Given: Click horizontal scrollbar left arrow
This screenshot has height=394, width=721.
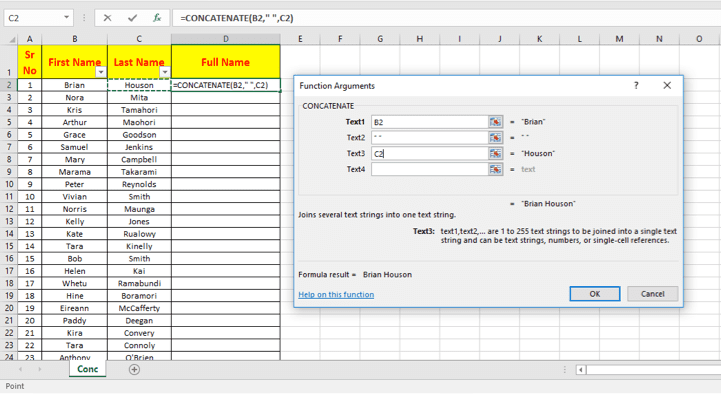Looking at the screenshot, I should [x=581, y=370].
